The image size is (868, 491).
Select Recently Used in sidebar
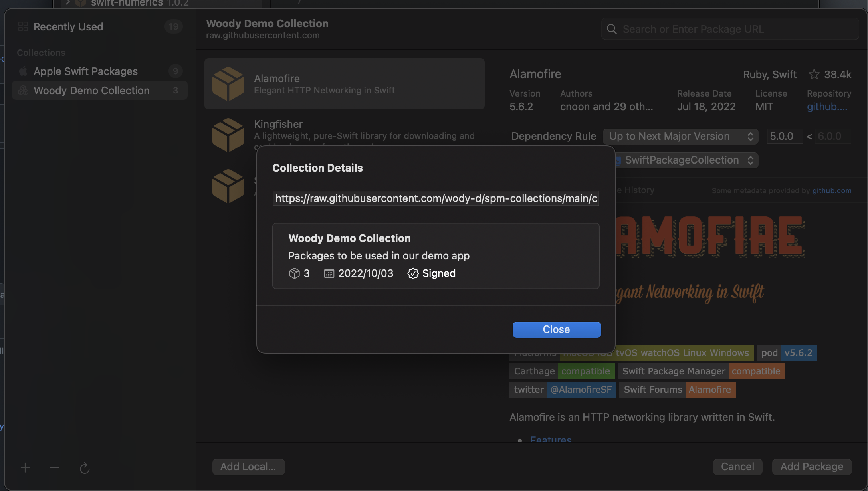click(68, 27)
